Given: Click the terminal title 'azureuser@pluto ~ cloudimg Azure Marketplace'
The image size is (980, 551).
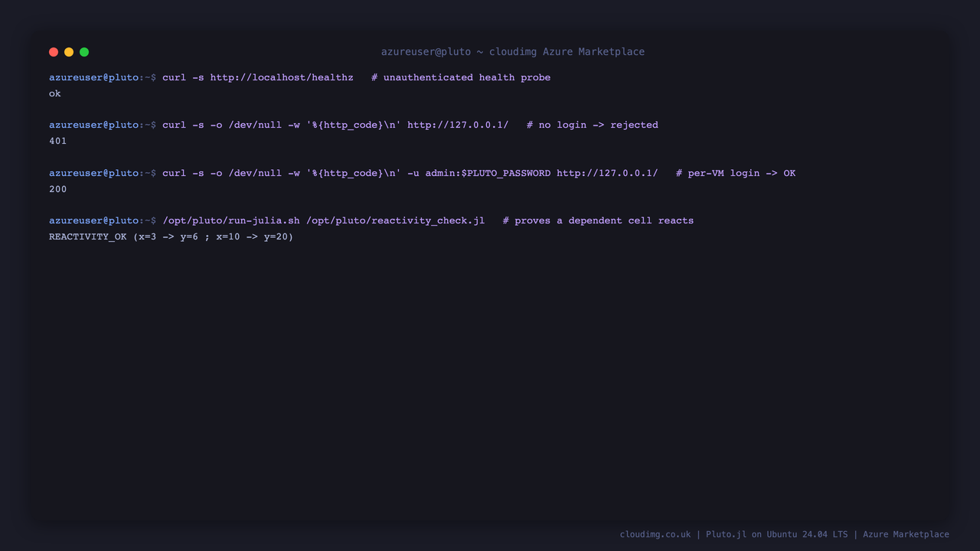Looking at the screenshot, I should 513,52.
